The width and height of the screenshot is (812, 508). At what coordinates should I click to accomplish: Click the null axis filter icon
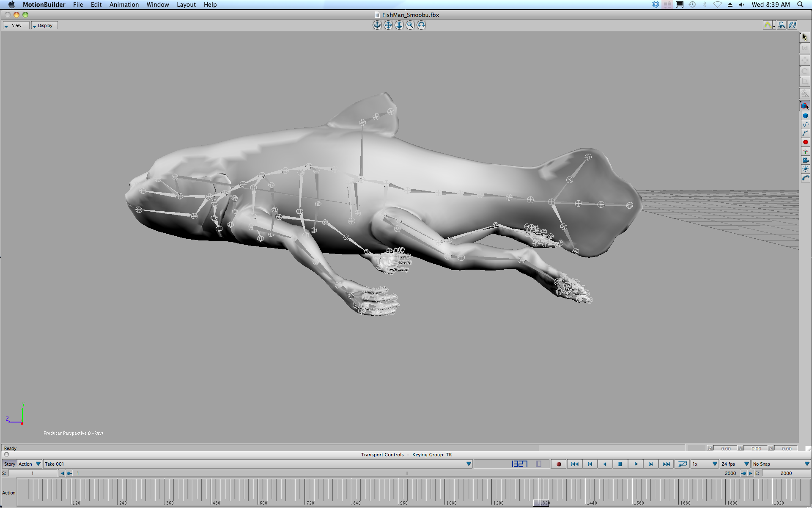pos(805,151)
